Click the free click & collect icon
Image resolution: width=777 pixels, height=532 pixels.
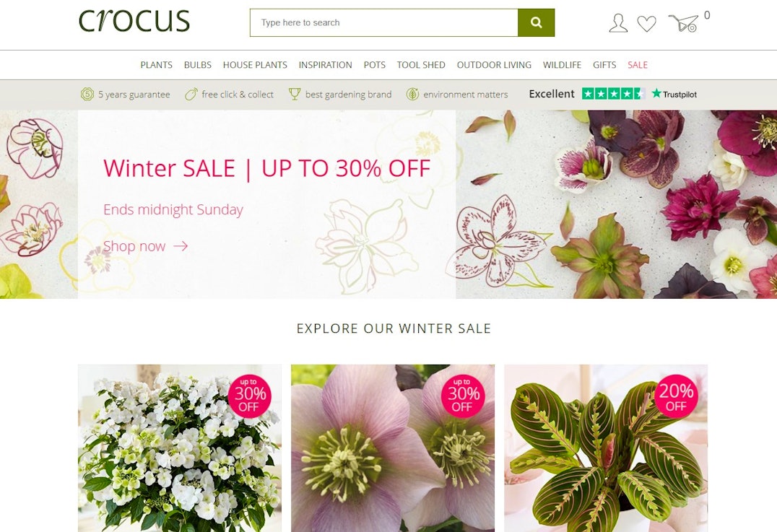coord(191,94)
